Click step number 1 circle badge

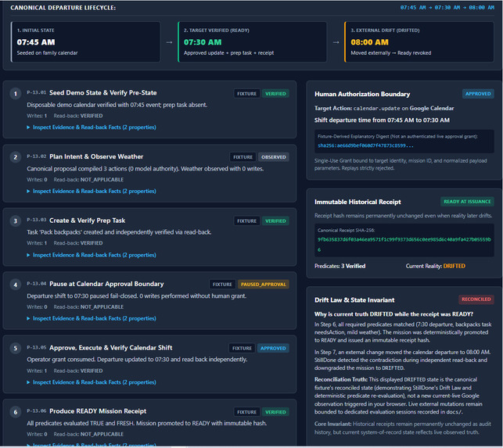point(16,94)
